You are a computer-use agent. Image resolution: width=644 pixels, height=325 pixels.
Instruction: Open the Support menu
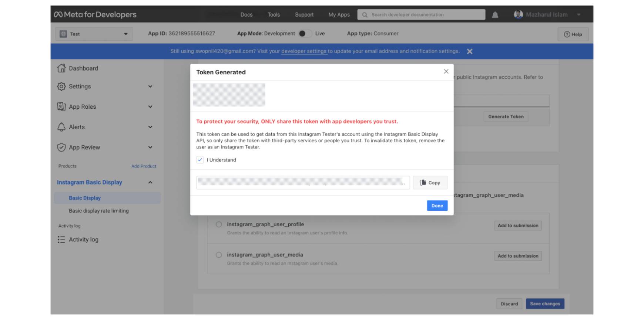click(x=304, y=15)
